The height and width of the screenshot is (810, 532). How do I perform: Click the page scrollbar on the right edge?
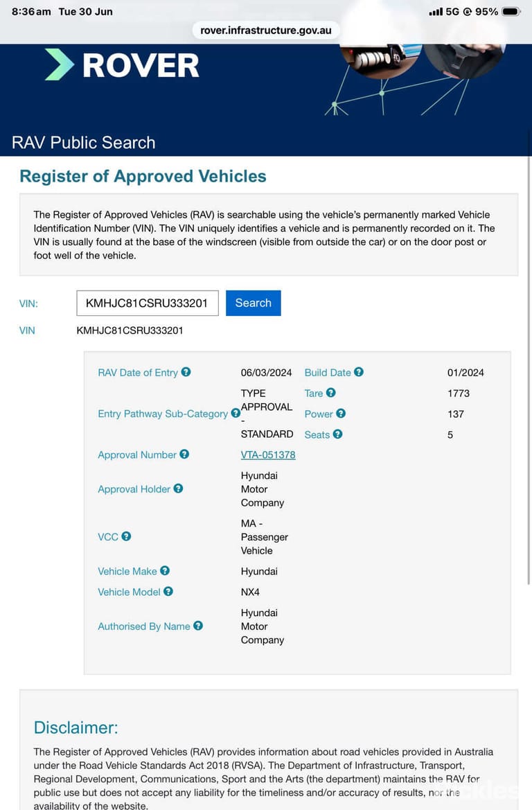(529, 371)
